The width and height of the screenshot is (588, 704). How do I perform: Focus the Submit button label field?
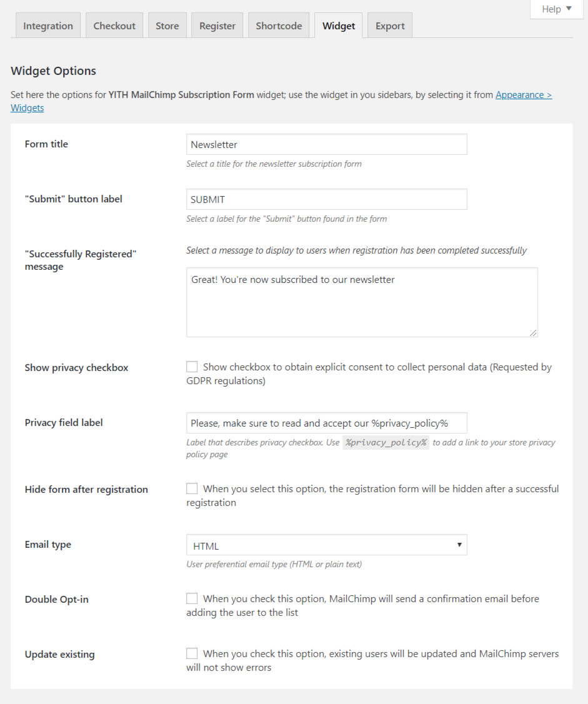[x=327, y=199]
